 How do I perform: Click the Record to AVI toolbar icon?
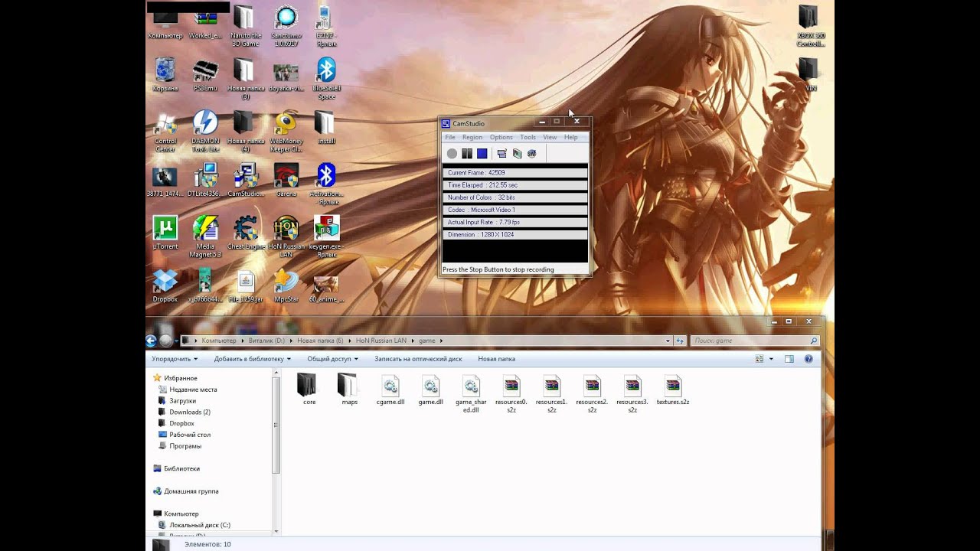click(518, 154)
